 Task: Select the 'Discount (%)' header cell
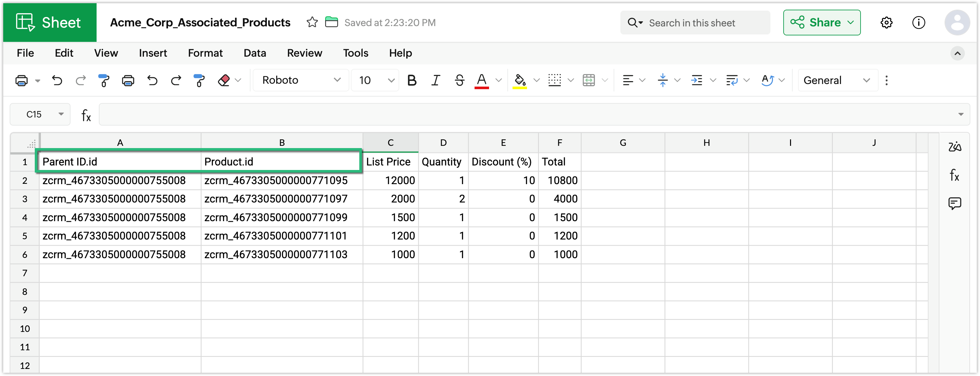(503, 162)
